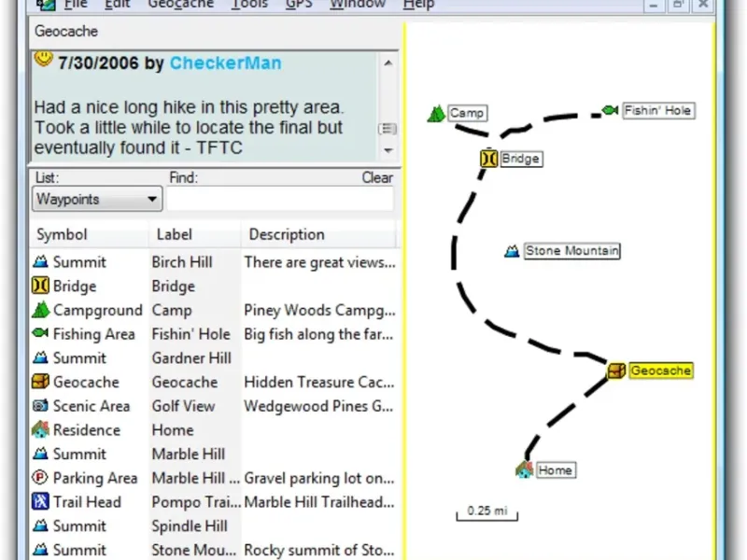The height and width of the screenshot is (560, 747).
Task: Click the Bridge symbol icon in list
Action: [x=40, y=286]
